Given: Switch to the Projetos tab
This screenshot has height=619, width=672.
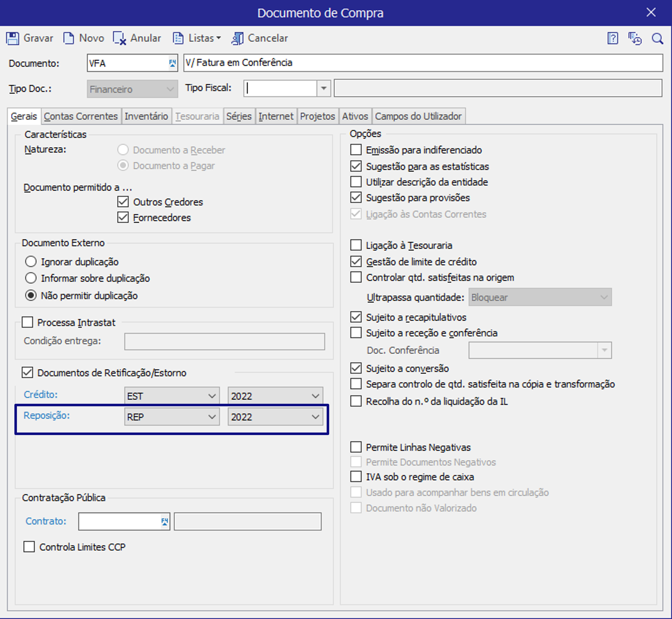Looking at the screenshot, I should (317, 116).
